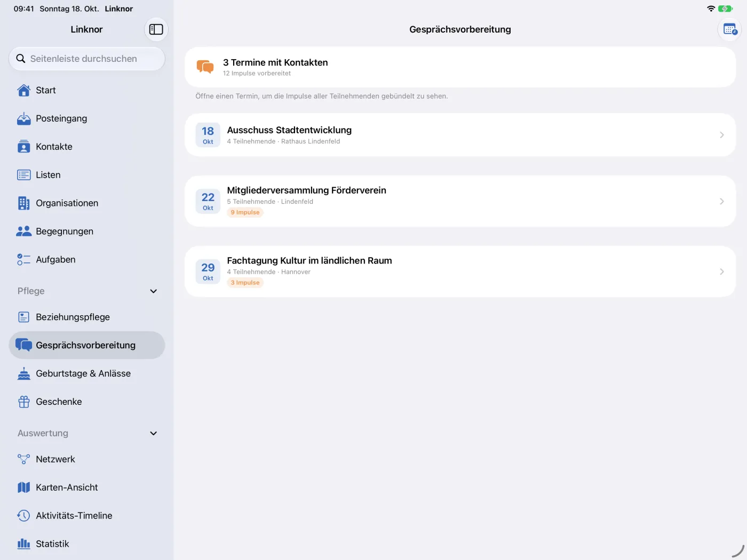Click the Posteingang inbox tray icon
Screen dimensions: 747x560
tap(24, 118)
